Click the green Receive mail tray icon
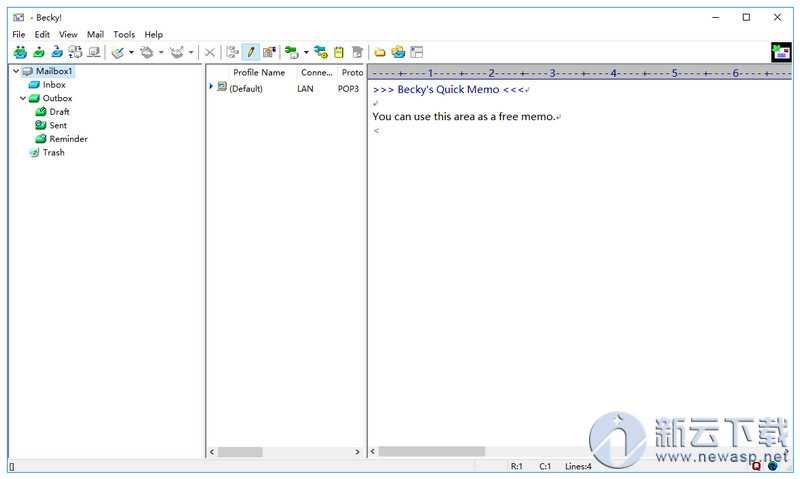The image size is (800, 479). (39, 52)
